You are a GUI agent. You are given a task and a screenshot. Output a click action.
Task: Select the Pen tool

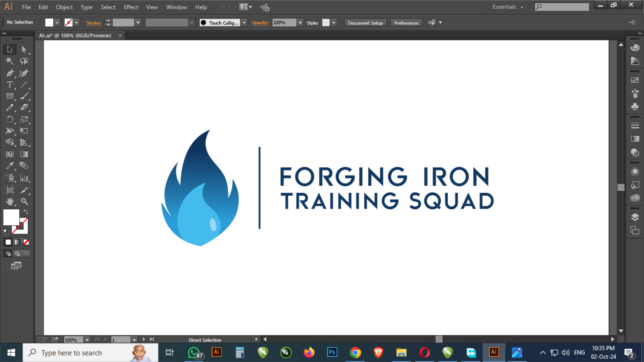(x=10, y=73)
